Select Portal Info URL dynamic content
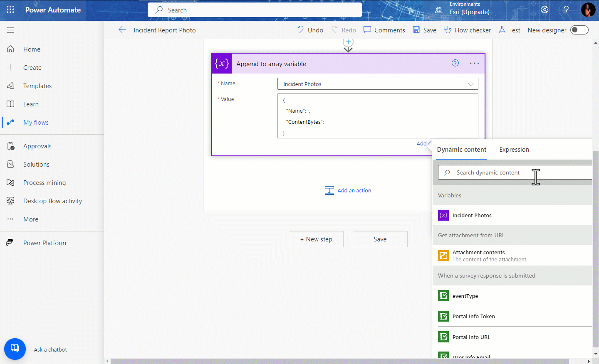 coord(512,337)
